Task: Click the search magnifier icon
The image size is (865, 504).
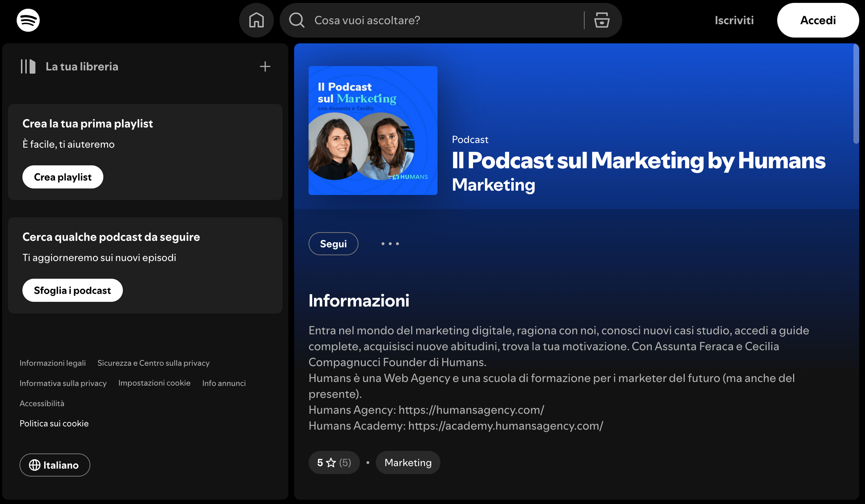Action: pos(297,20)
